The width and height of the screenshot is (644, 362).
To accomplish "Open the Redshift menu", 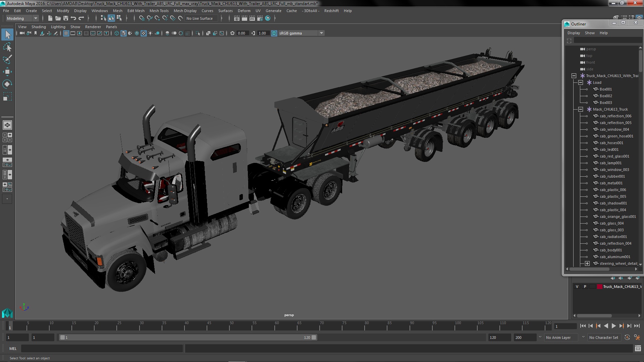I will 331,11.
